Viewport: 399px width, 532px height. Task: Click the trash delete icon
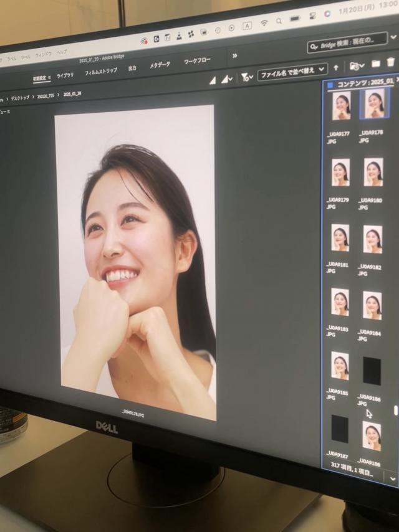click(x=391, y=62)
